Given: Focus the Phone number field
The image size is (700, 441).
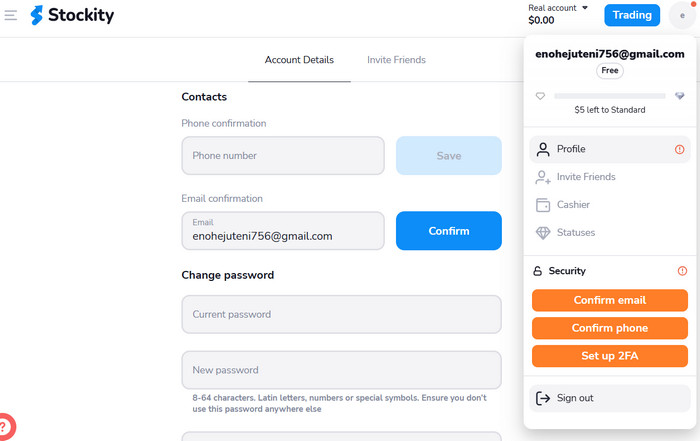Looking at the screenshot, I should click(x=283, y=156).
